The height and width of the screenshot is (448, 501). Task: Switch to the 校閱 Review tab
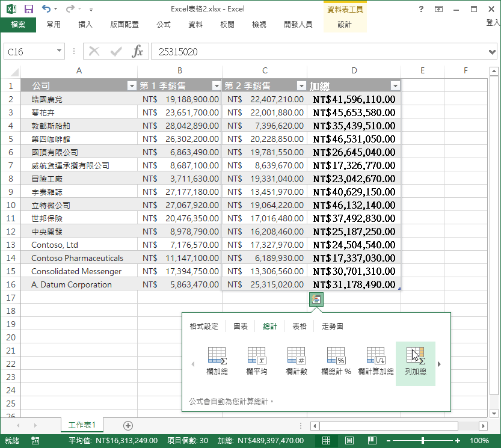coord(227,25)
